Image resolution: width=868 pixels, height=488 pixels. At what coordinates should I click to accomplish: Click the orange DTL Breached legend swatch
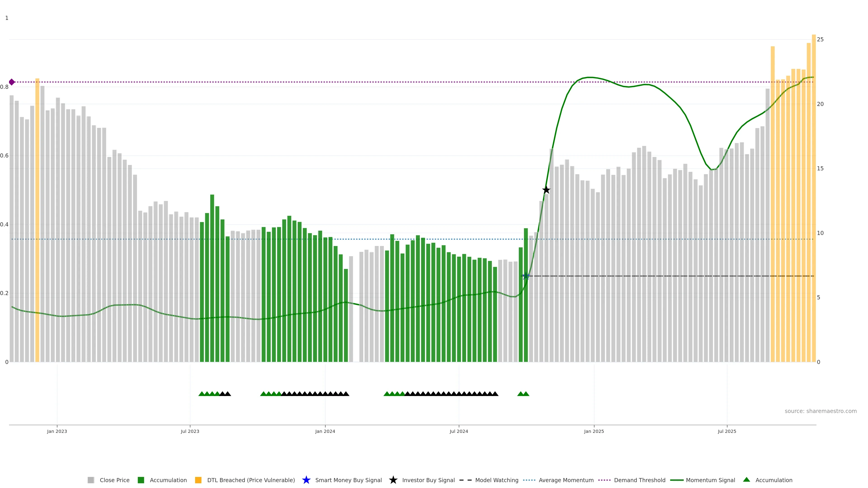[198, 480]
